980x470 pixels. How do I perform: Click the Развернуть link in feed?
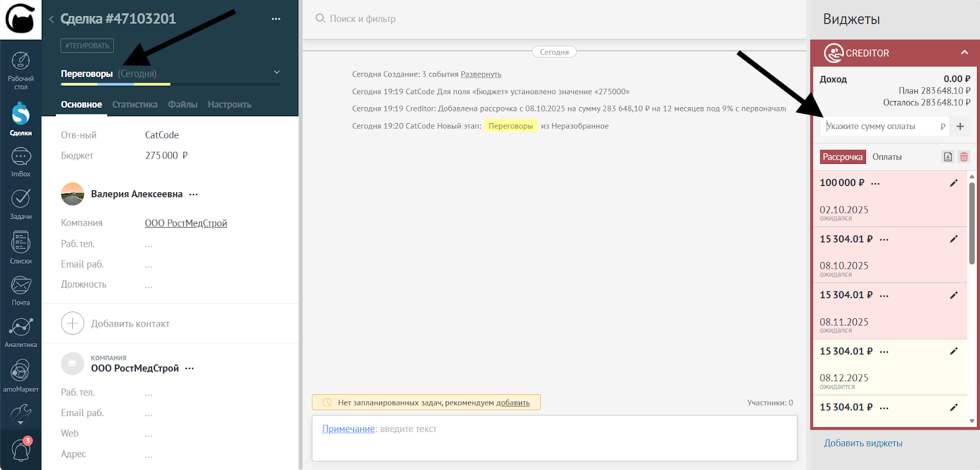[x=481, y=74]
